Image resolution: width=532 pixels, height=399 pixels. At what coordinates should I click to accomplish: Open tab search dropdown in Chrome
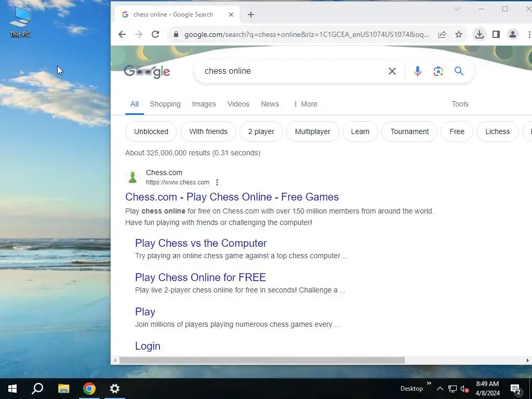coord(457,9)
